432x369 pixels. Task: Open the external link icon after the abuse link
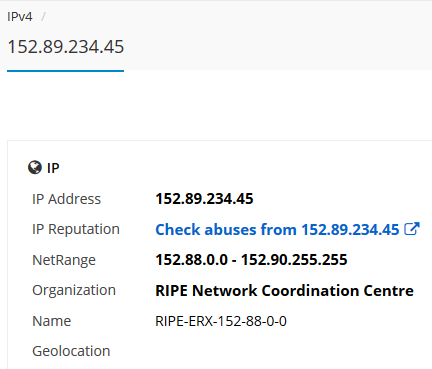tap(412, 229)
